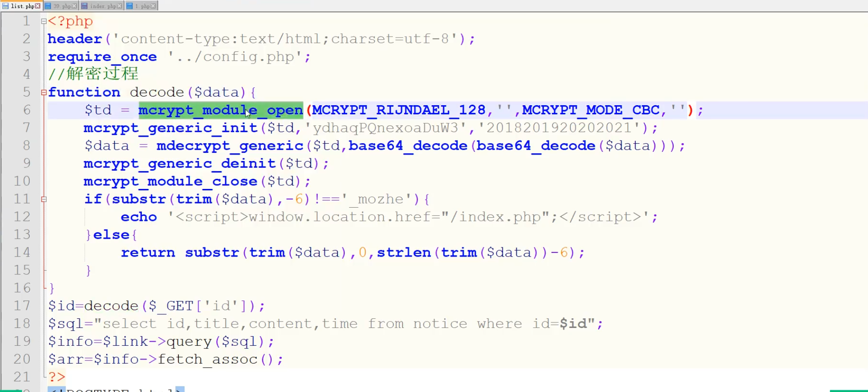Screen dimensions: 868x392
Task: Collapse the <?php block fold marker
Action: click(x=44, y=21)
